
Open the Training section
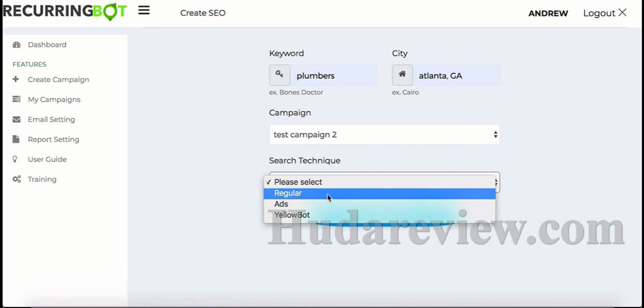coord(42,179)
